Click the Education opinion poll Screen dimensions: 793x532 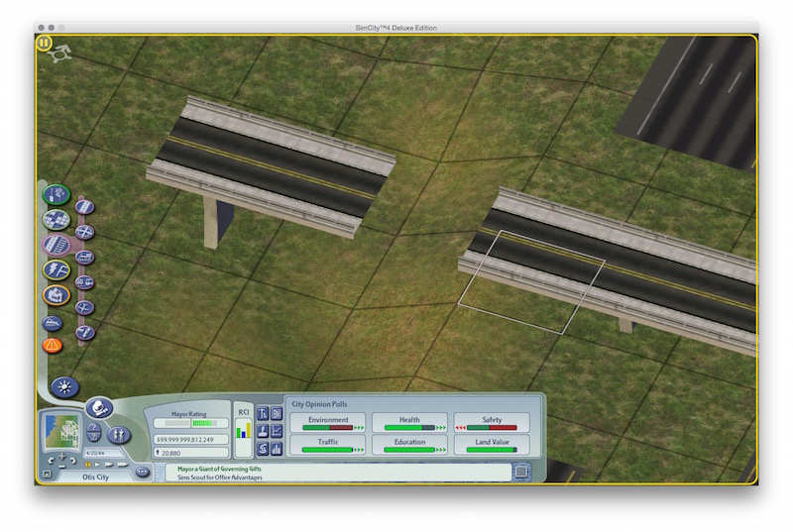coord(409,445)
